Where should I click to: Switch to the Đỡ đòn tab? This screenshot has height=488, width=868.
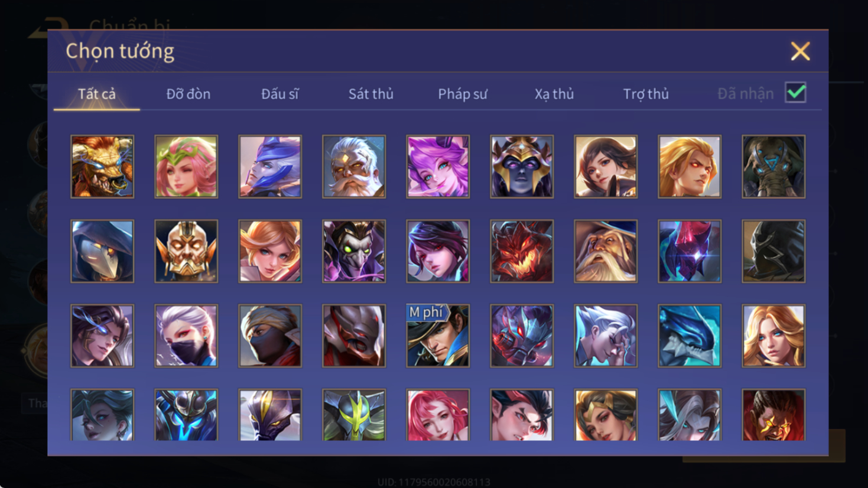188,94
